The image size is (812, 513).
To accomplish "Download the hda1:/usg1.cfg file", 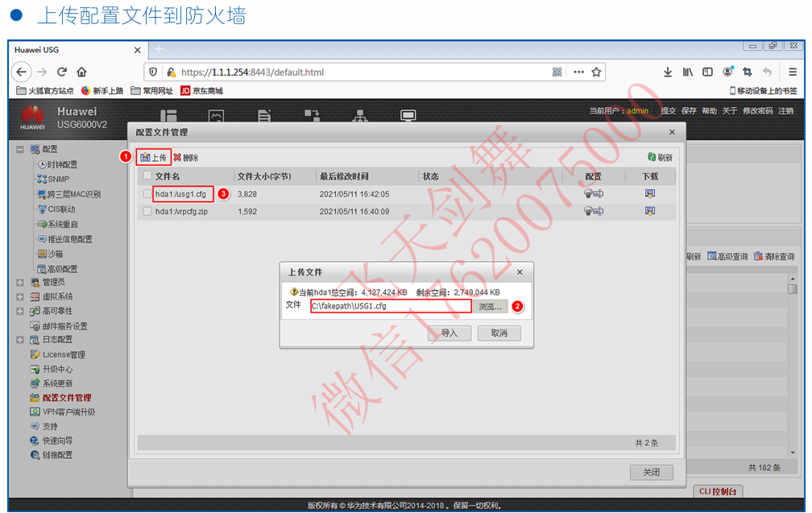I will 650,193.
